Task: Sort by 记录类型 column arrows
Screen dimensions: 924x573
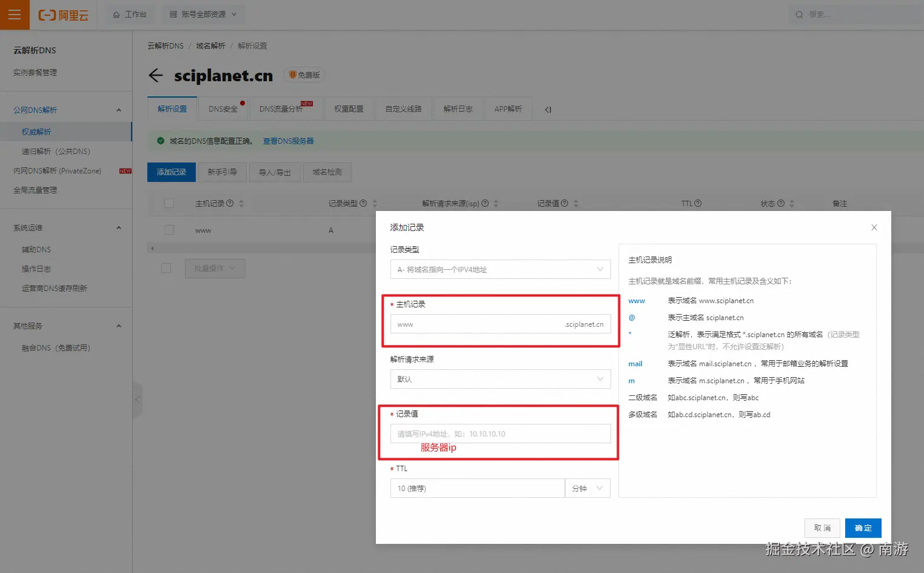Action: point(375,203)
